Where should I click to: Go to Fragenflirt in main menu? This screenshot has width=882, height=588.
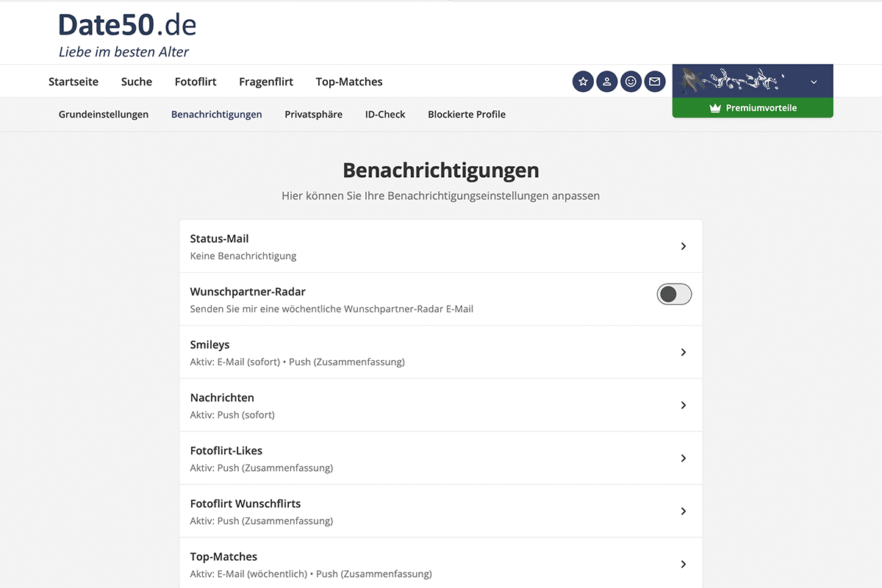click(x=266, y=82)
